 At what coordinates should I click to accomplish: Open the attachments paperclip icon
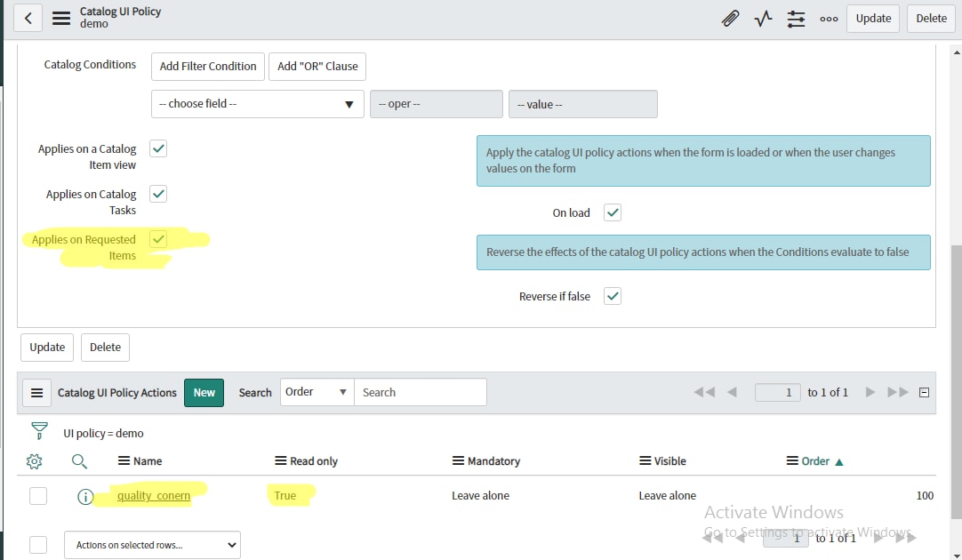(730, 18)
